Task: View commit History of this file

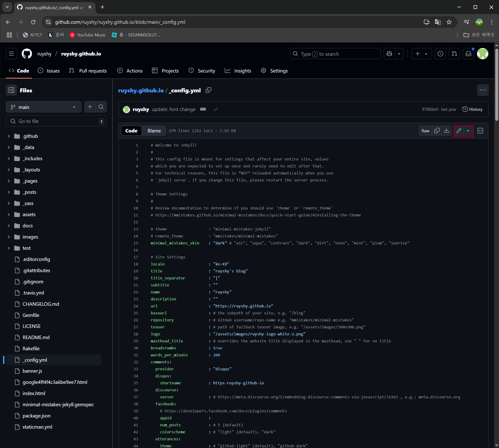Action: tap(472, 109)
